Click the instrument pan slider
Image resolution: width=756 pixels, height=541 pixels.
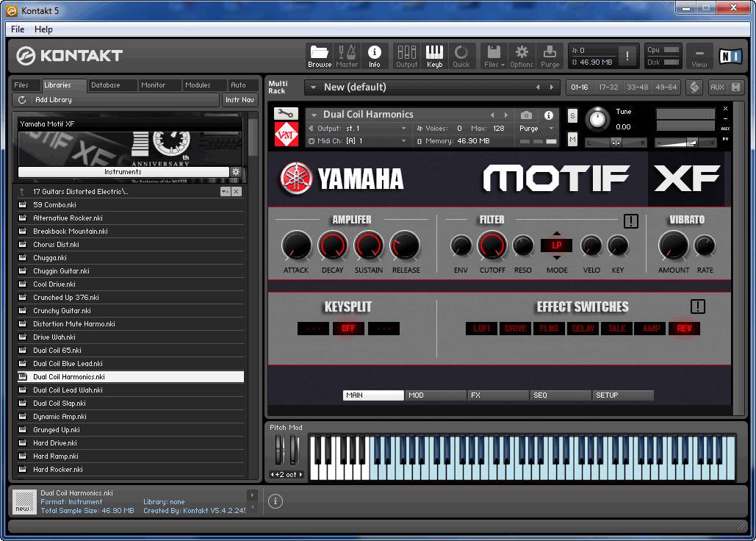(616, 143)
